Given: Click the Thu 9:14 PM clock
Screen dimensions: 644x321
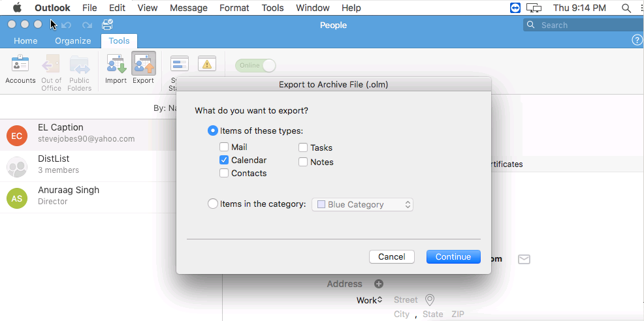Looking at the screenshot, I should (579, 8).
